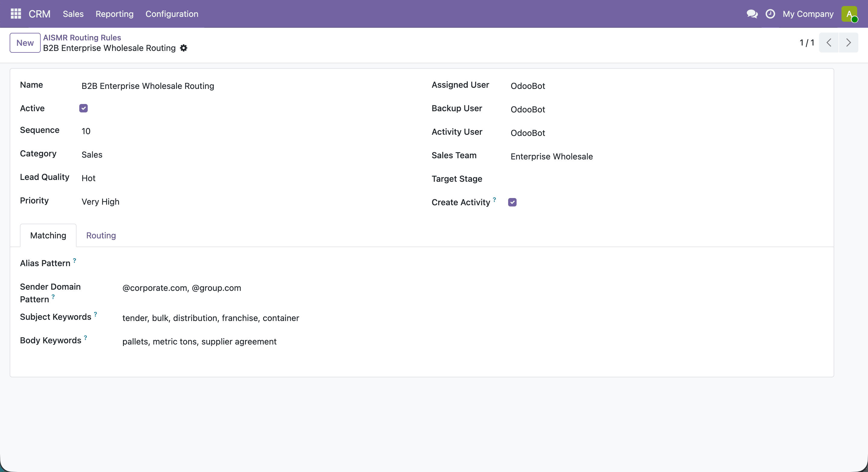Toggle the Active checkbox
Viewport: 868px width, 472px height.
[83, 108]
